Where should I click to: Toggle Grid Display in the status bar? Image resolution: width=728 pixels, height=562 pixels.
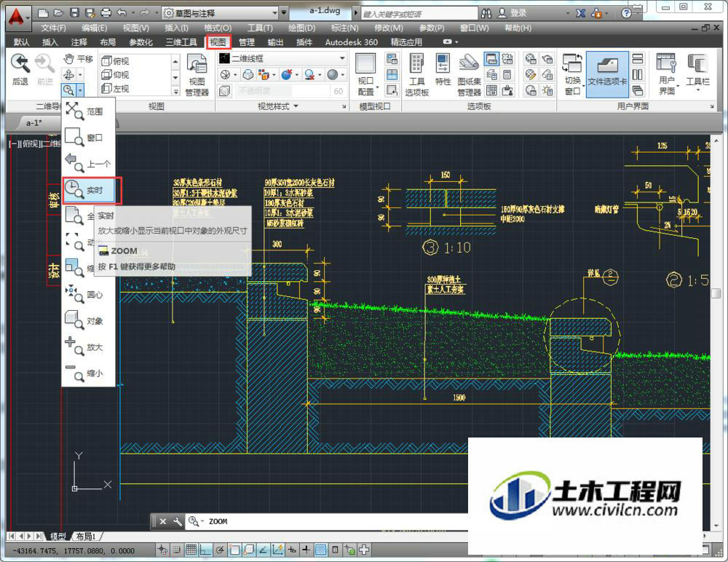pyautogui.click(x=191, y=550)
